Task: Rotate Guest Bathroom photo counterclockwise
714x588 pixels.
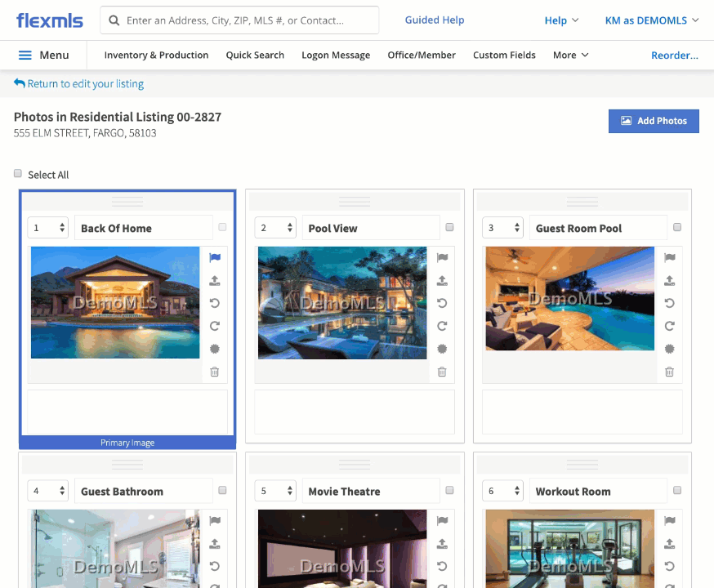Action: [x=215, y=566]
